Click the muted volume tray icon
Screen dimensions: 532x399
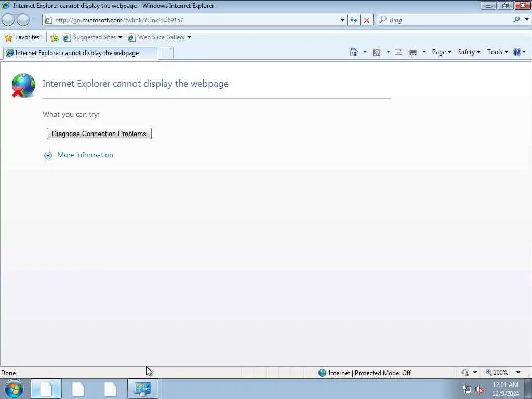coord(480,390)
